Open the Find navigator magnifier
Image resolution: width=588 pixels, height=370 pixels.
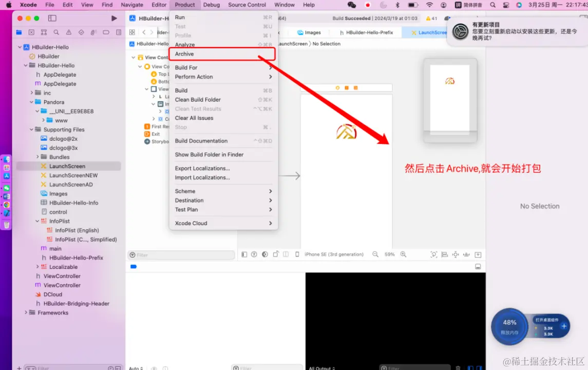[x=56, y=32]
